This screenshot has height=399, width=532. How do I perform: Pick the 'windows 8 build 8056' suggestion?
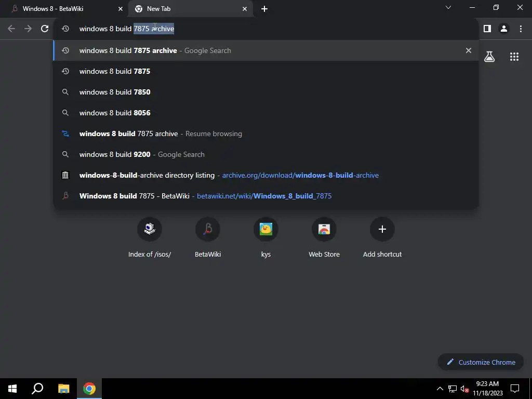tap(266, 113)
